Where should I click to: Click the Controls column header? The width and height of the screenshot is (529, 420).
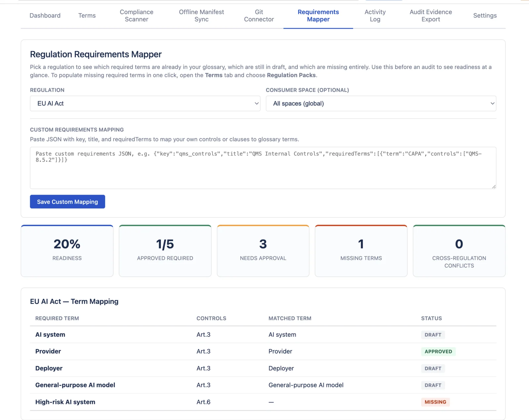pos(211,318)
